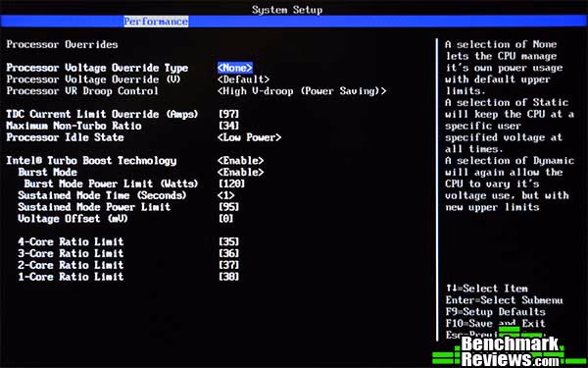Image resolution: width=588 pixels, height=368 pixels.
Task: Edit Burst Mode Power Limit value 120
Action: point(231,184)
